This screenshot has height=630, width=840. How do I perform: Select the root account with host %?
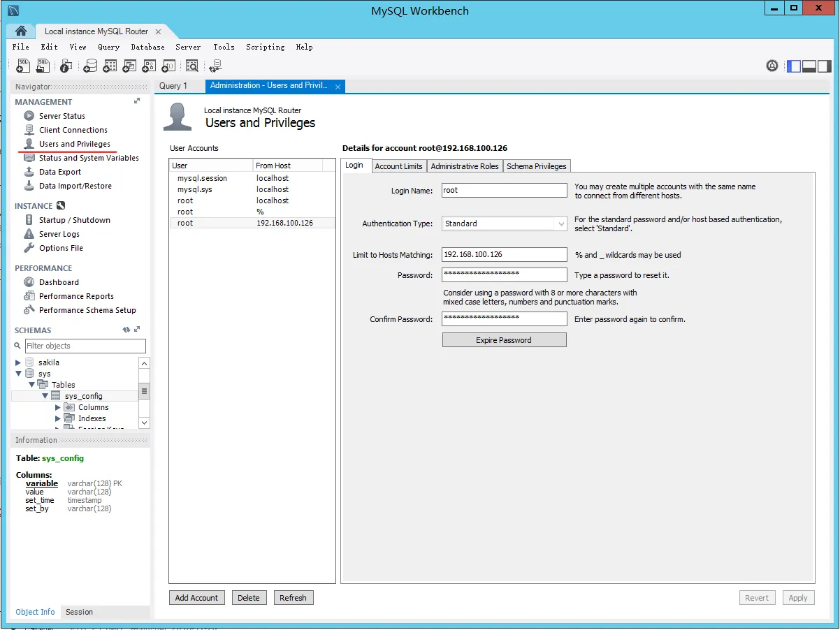click(x=252, y=212)
